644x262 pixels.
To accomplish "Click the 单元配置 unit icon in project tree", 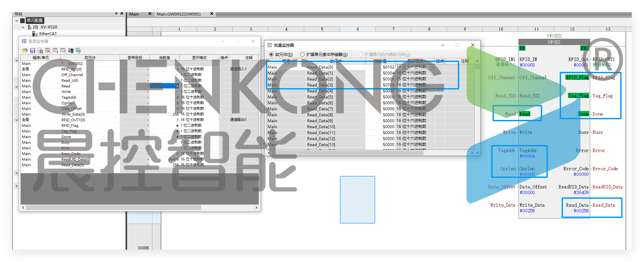I will pos(23,21).
